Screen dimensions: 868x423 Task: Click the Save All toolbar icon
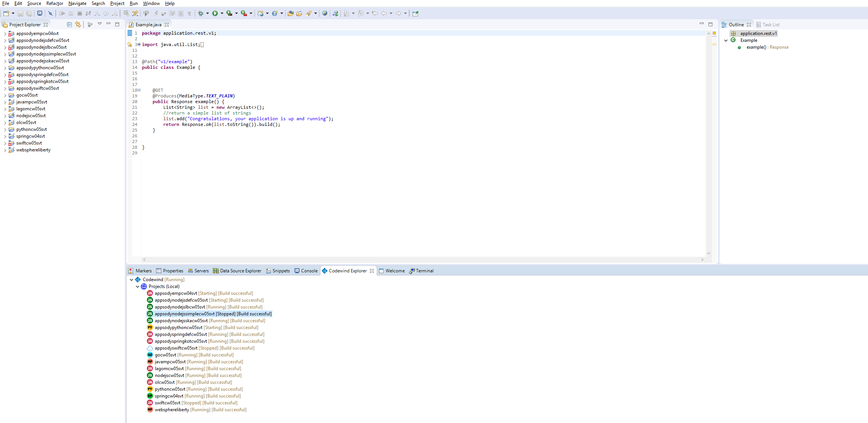pyautogui.click(x=29, y=13)
